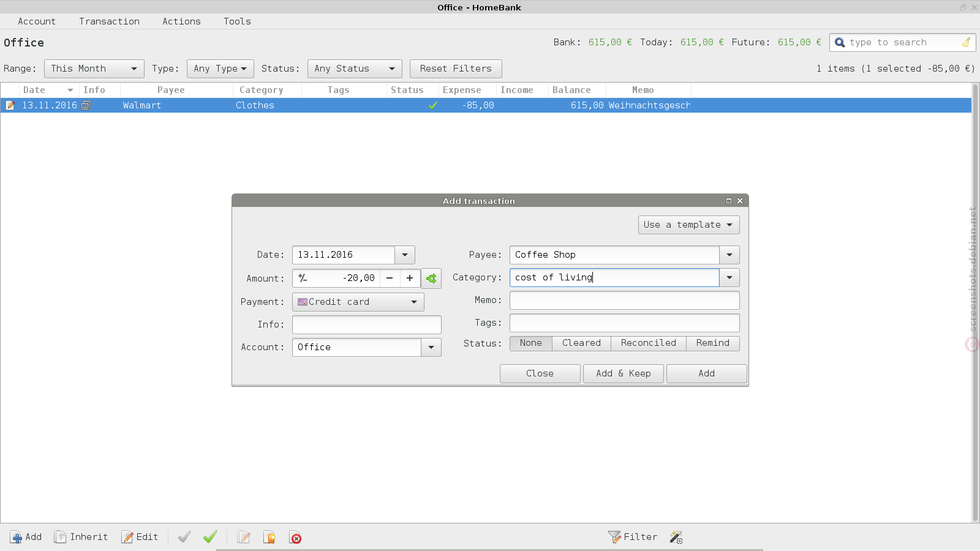980x551 pixels.
Task: Open the Transaction menu
Action: (x=109, y=21)
